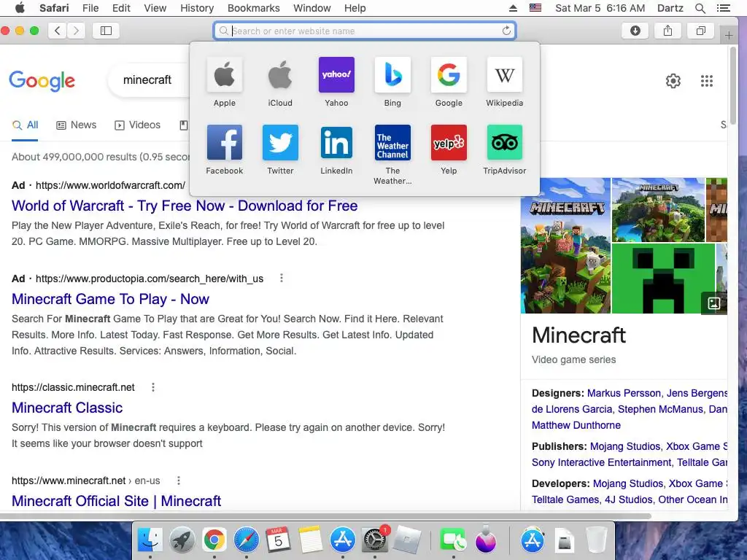Open Safari compass icon in Dock

click(x=247, y=540)
